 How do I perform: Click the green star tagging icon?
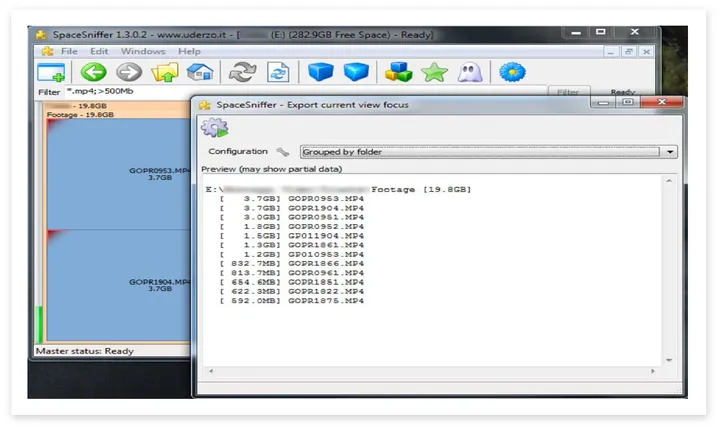tap(434, 72)
